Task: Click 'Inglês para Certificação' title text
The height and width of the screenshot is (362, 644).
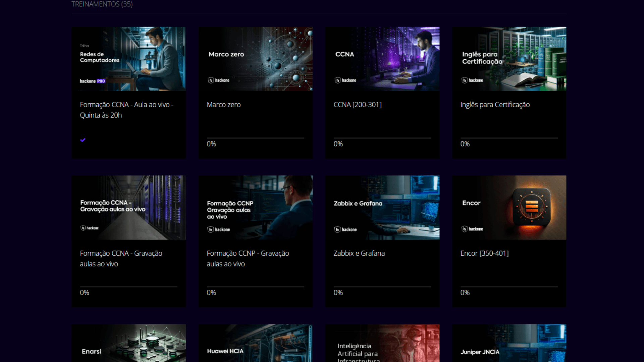Action: (495, 105)
